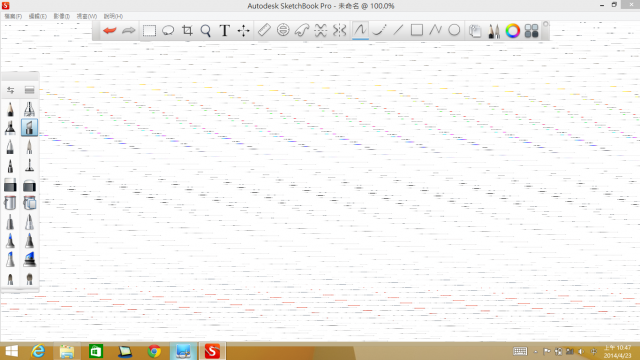Open the 編輯(E) Edit menu
Viewport: 640px width, 360px height.
point(38,16)
